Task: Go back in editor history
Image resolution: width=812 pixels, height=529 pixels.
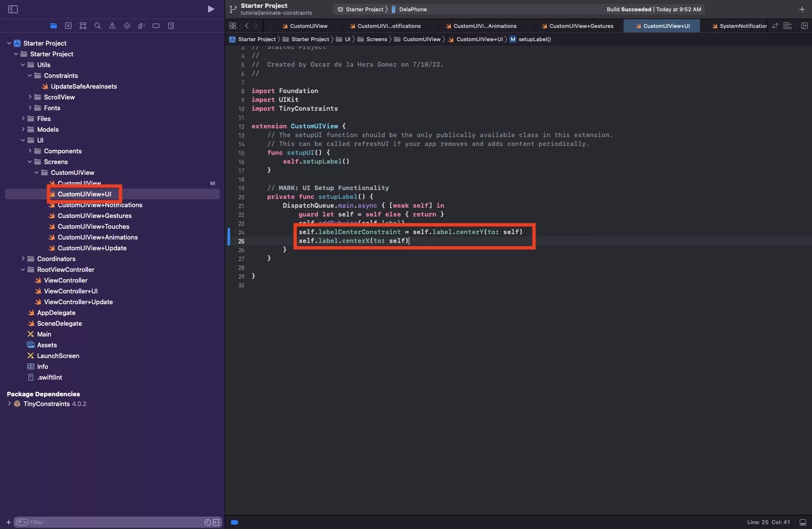Action: pyautogui.click(x=247, y=26)
